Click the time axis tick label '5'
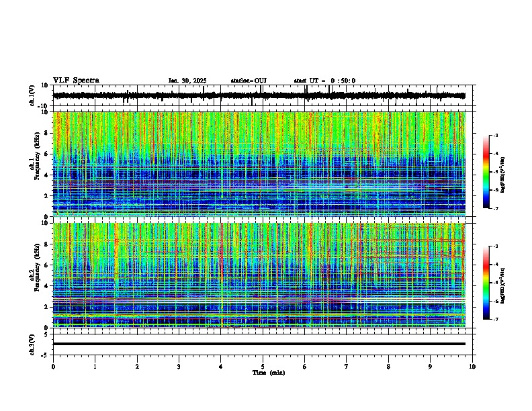The image size is (532, 411). pos(263,367)
